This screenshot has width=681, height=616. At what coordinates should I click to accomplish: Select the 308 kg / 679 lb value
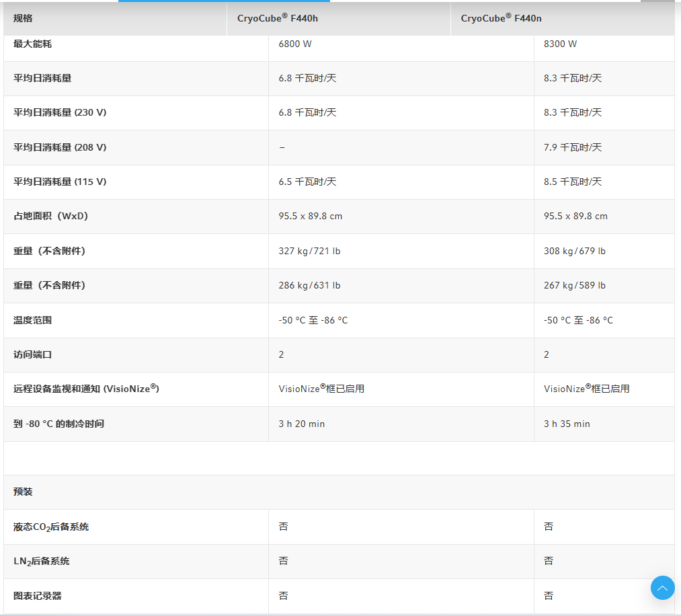click(575, 251)
